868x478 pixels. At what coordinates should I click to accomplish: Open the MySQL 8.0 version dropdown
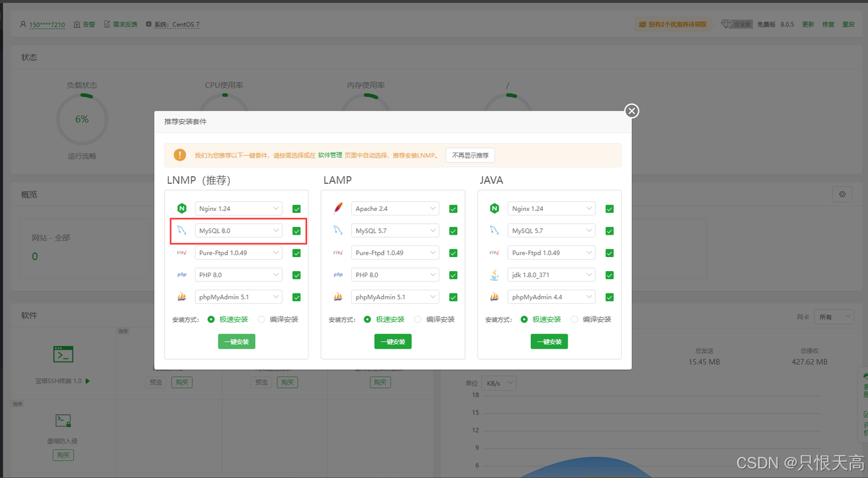pyautogui.click(x=239, y=231)
